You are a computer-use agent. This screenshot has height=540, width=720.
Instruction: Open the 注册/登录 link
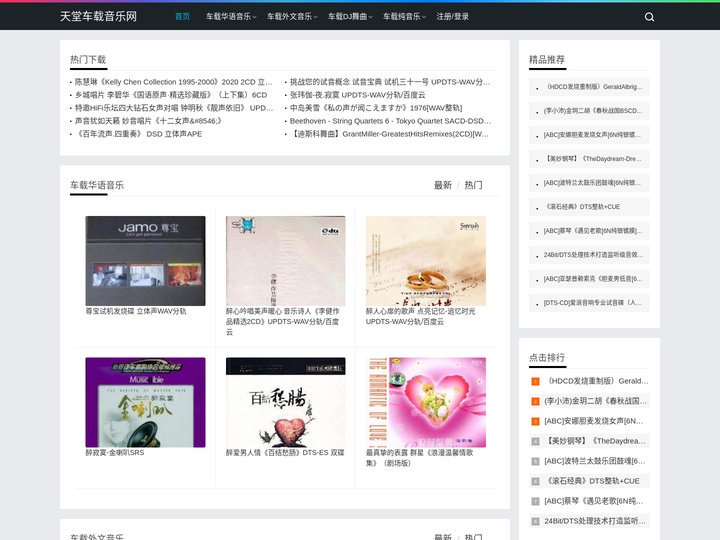coord(452,17)
